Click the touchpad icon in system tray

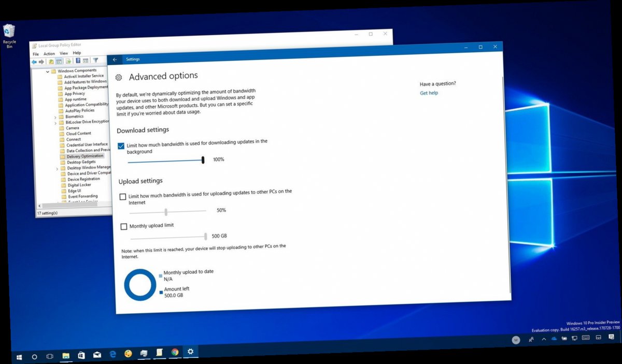[x=599, y=337]
